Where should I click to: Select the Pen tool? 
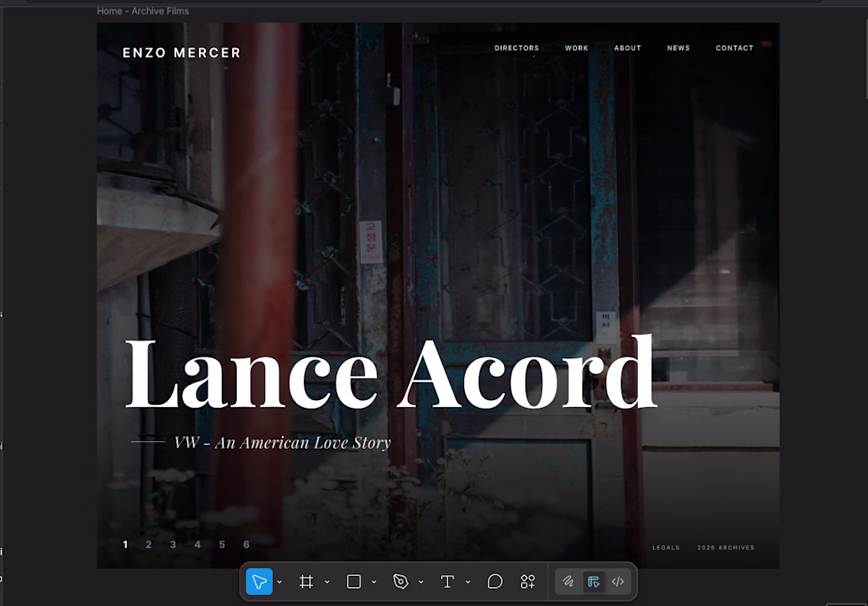click(400, 582)
